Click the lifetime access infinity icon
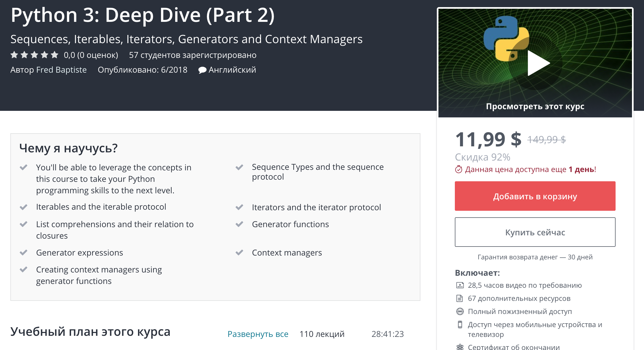 pos(460,312)
